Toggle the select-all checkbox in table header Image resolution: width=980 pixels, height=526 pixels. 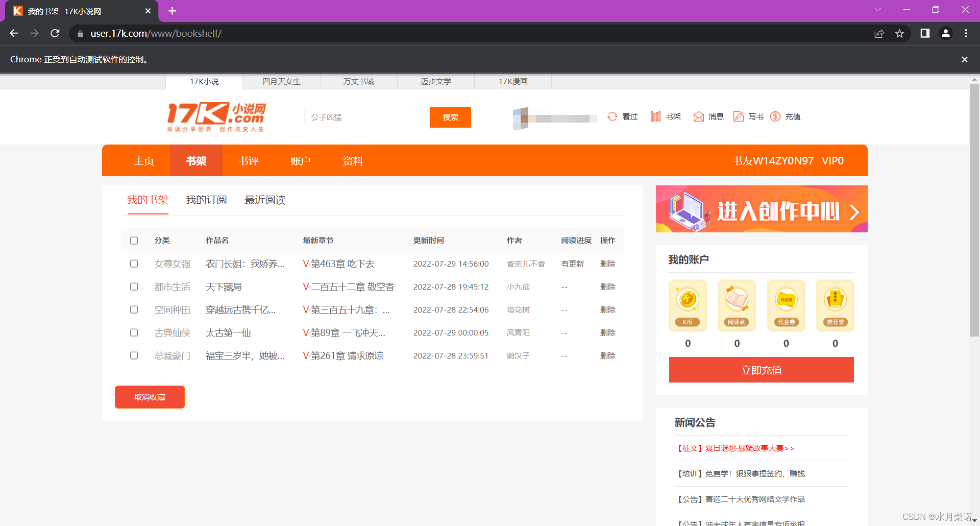tap(134, 241)
